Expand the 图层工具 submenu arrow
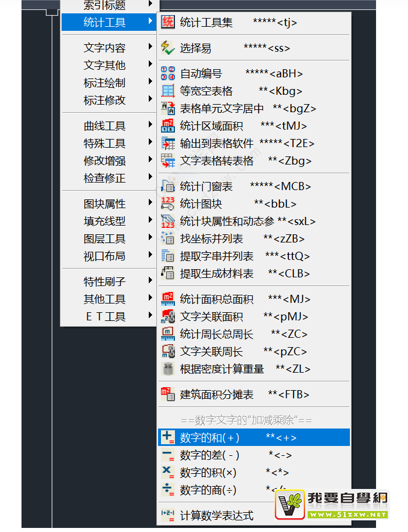The image size is (408, 532). 151,238
